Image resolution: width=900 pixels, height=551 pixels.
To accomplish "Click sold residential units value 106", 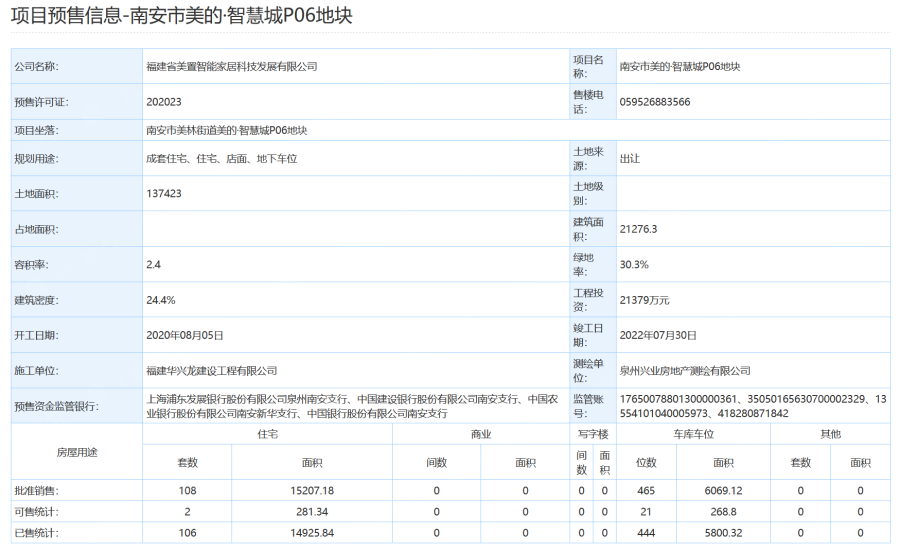I will point(187,533).
